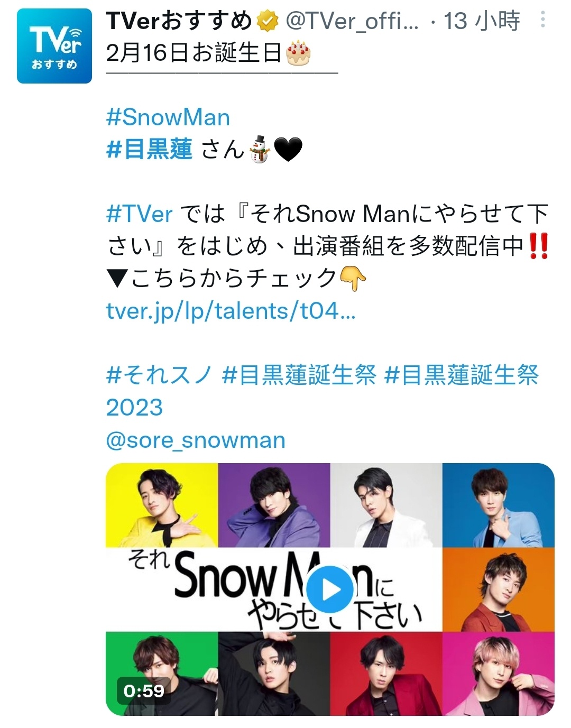This screenshot has width=571, height=728.
Task: Follow the tver.jp/lp/talents link
Action: [x=231, y=311]
